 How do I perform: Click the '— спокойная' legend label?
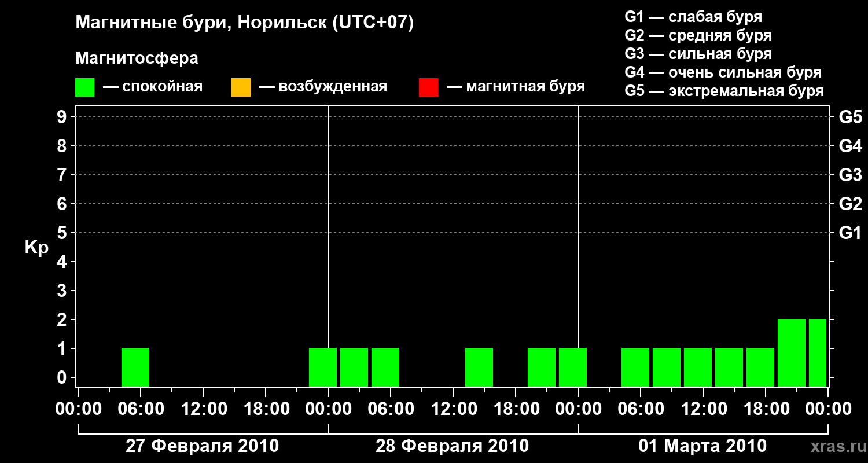point(153,87)
